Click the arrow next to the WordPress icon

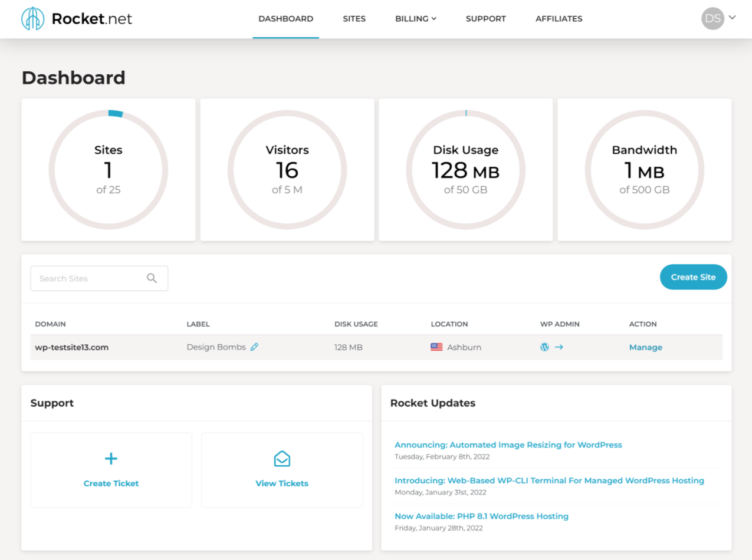(x=559, y=347)
